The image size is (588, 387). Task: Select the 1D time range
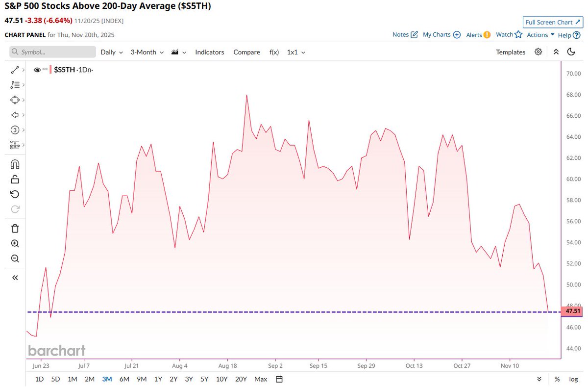(40, 379)
